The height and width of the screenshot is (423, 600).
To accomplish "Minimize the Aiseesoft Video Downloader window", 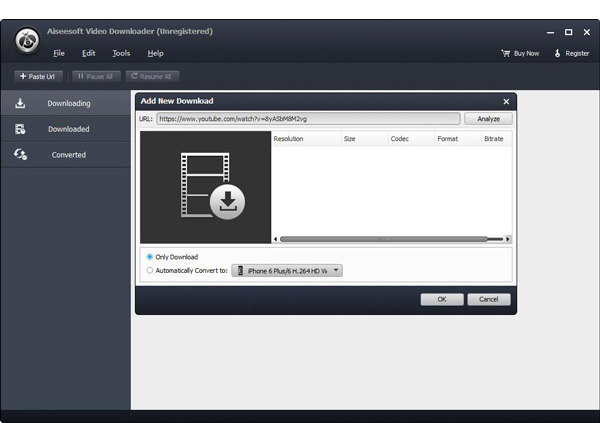I will [550, 33].
